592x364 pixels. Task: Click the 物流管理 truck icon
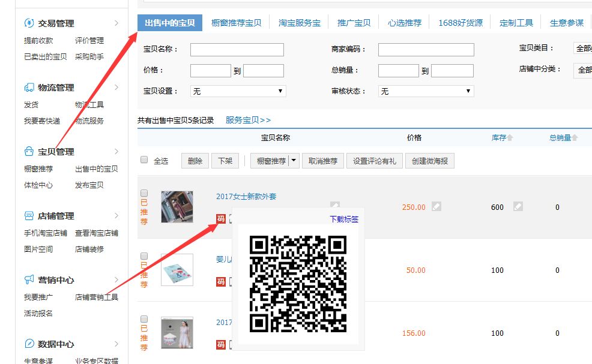tap(29, 88)
